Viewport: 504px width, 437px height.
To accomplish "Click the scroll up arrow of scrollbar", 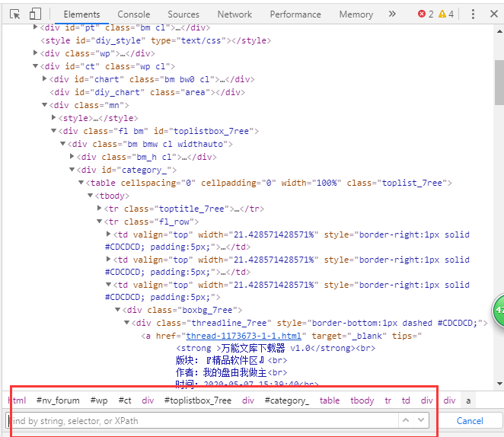I will (x=499, y=31).
